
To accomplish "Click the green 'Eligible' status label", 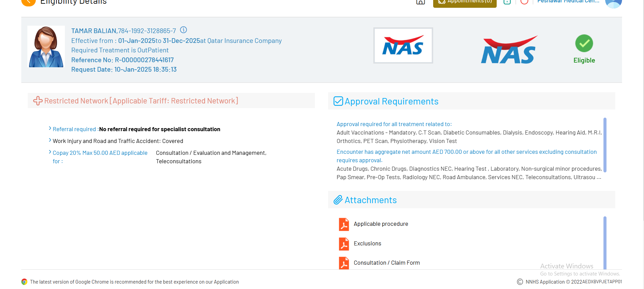I will (584, 61).
